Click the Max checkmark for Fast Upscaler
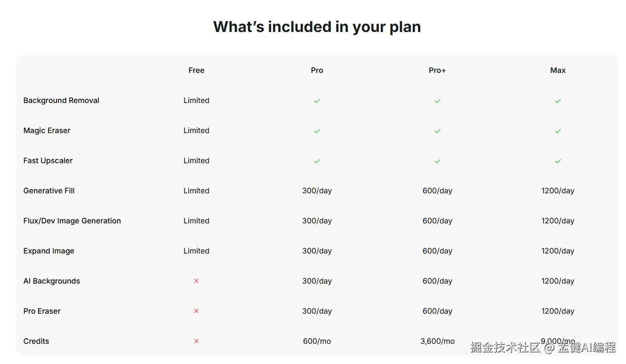This screenshot has width=626, height=364. (x=558, y=161)
